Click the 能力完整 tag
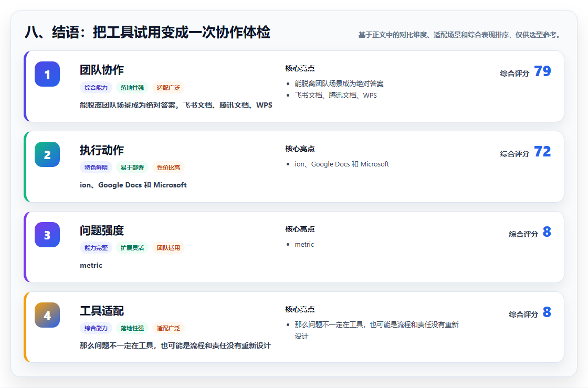The width and height of the screenshot is (588, 388). pos(96,247)
